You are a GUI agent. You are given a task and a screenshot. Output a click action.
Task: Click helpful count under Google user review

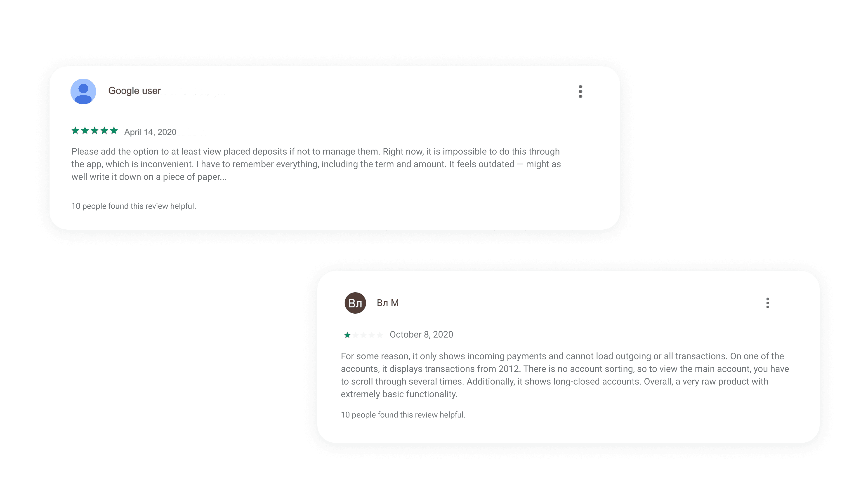[134, 206]
